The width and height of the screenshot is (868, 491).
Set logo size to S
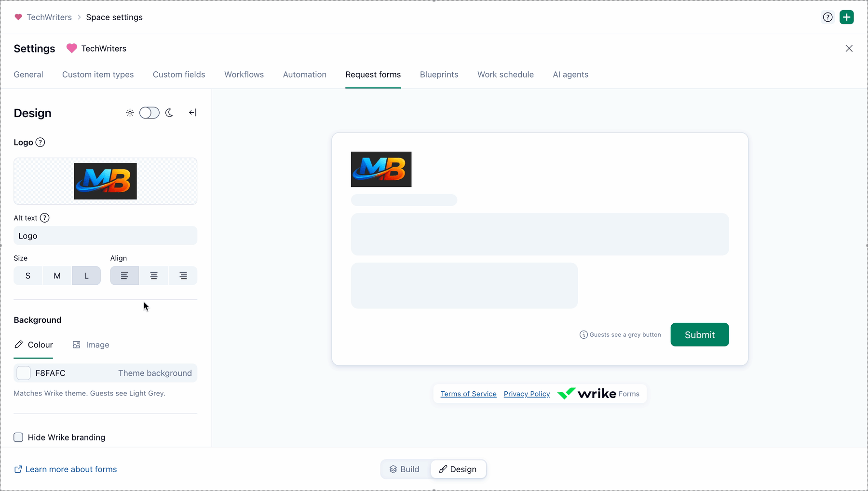(x=28, y=276)
